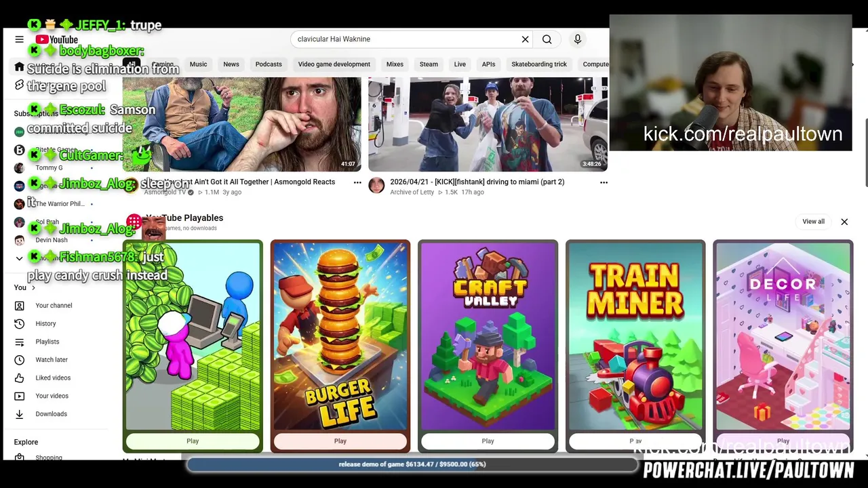Open the YouTube hamburger guide menu

coord(19,39)
